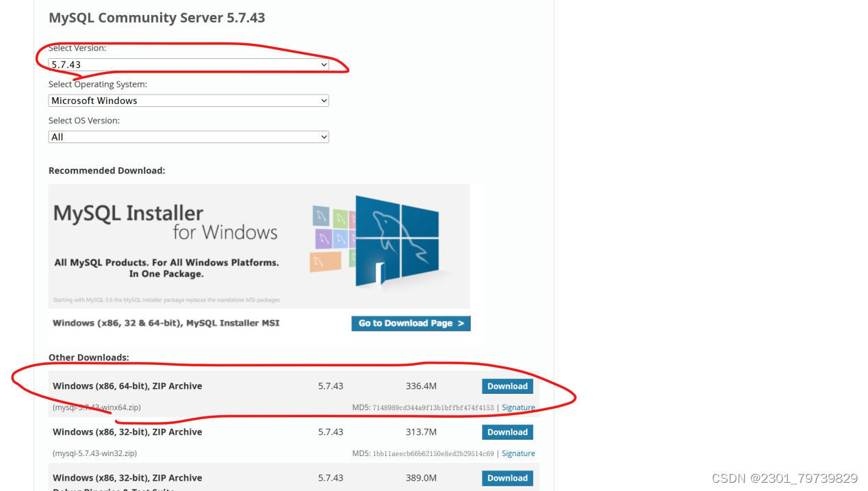
Task: Click the 389.0M file size
Action: [x=421, y=478]
